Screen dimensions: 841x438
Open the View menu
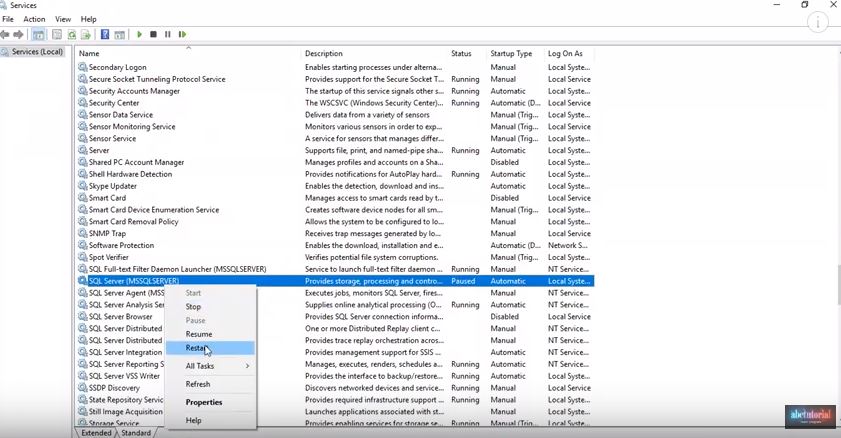[63, 19]
